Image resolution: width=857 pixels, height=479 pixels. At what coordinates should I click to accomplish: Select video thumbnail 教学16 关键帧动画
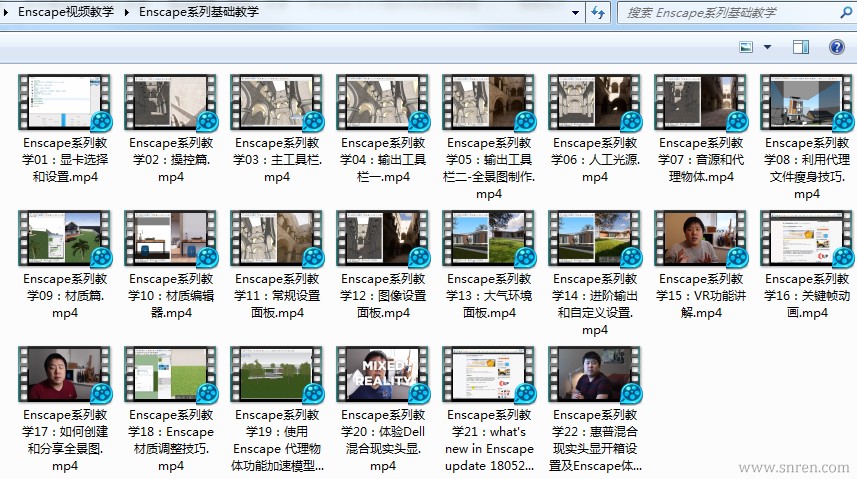point(807,239)
